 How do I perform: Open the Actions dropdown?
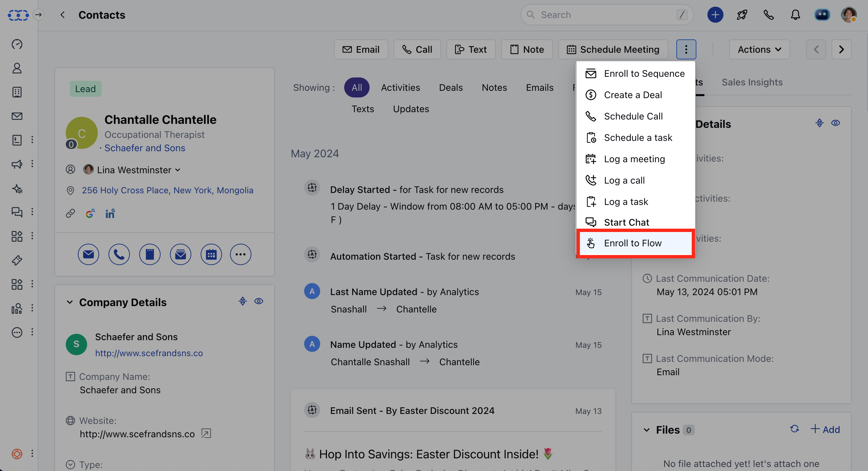(x=759, y=49)
